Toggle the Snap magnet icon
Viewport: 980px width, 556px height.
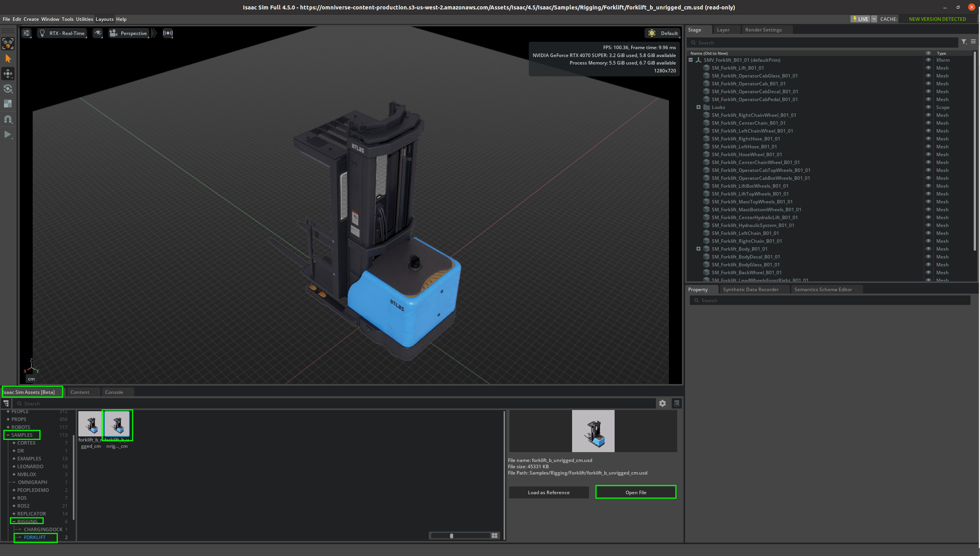pos(8,119)
